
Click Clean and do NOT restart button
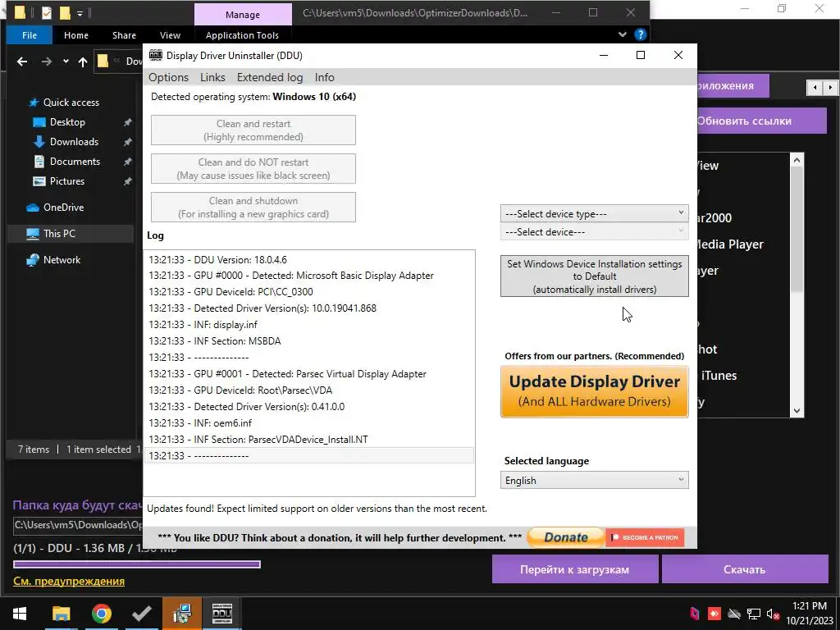pos(253,169)
